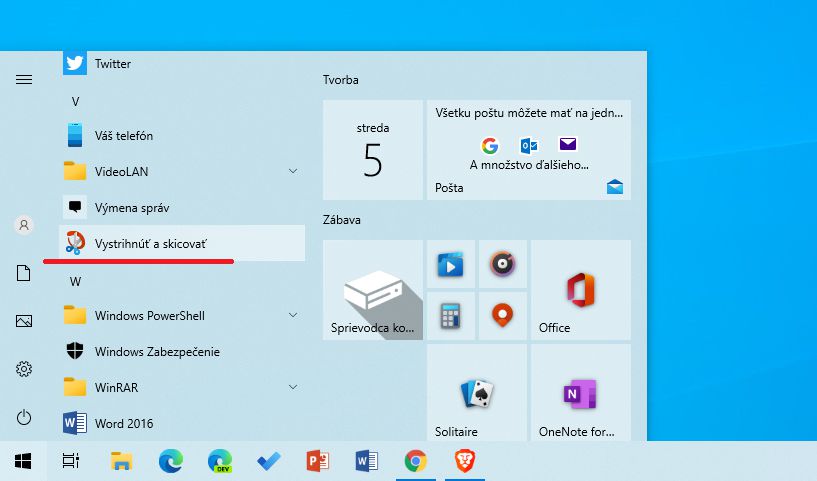Switch to Google Chrome on the taskbar

[x=416, y=461]
